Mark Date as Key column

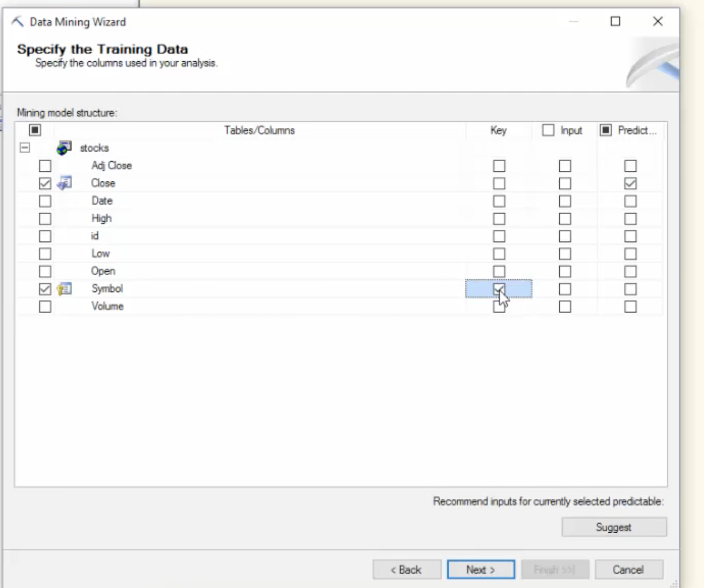click(x=499, y=201)
